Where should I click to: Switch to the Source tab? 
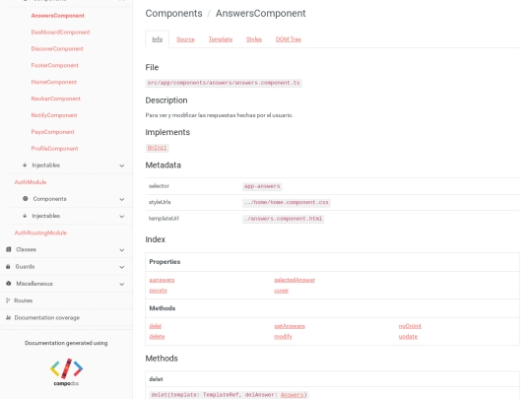tap(185, 39)
